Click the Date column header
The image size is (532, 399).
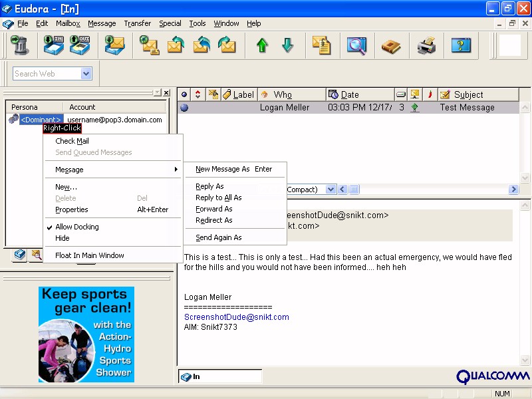point(360,94)
